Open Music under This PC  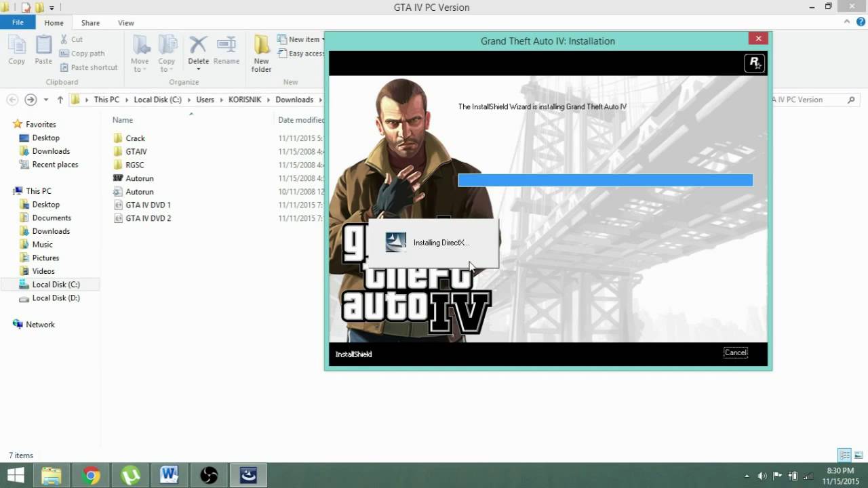[42, 245]
